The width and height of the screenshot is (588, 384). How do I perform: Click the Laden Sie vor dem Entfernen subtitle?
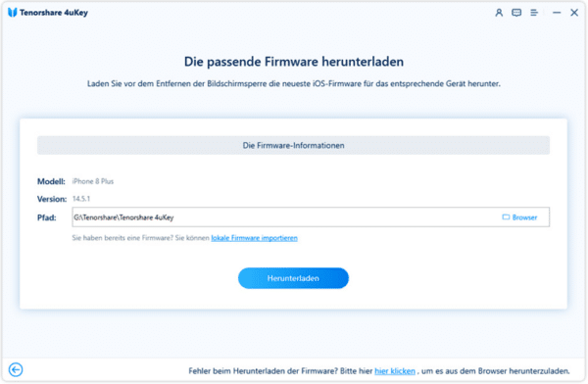click(294, 83)
